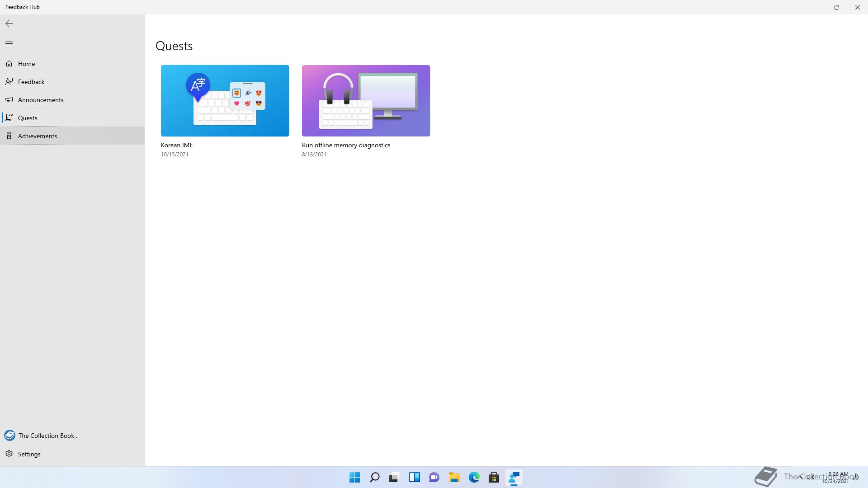Click the Quests sidebar icon
Image resolution: width=868 pixels, height=488 pixels.
point(9,118)
